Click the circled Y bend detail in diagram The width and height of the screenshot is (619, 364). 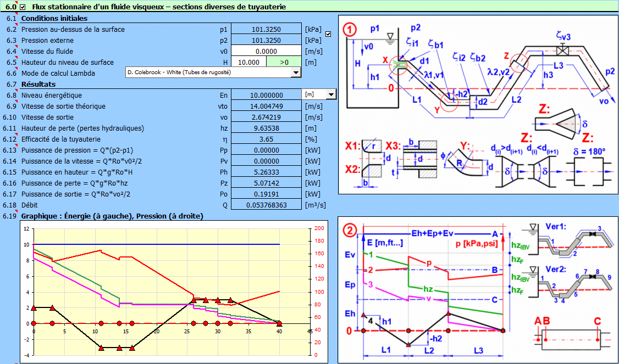click(449, 103)
